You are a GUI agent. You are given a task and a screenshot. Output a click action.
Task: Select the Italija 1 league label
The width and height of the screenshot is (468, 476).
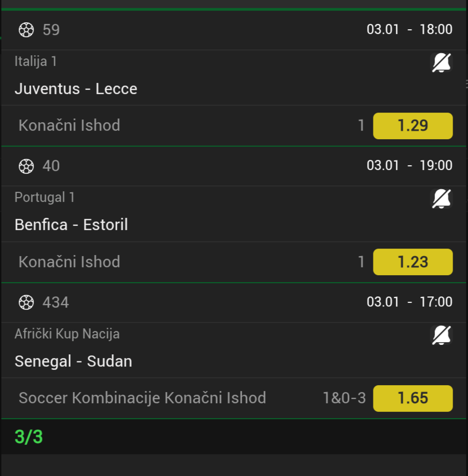coord(36,62)
